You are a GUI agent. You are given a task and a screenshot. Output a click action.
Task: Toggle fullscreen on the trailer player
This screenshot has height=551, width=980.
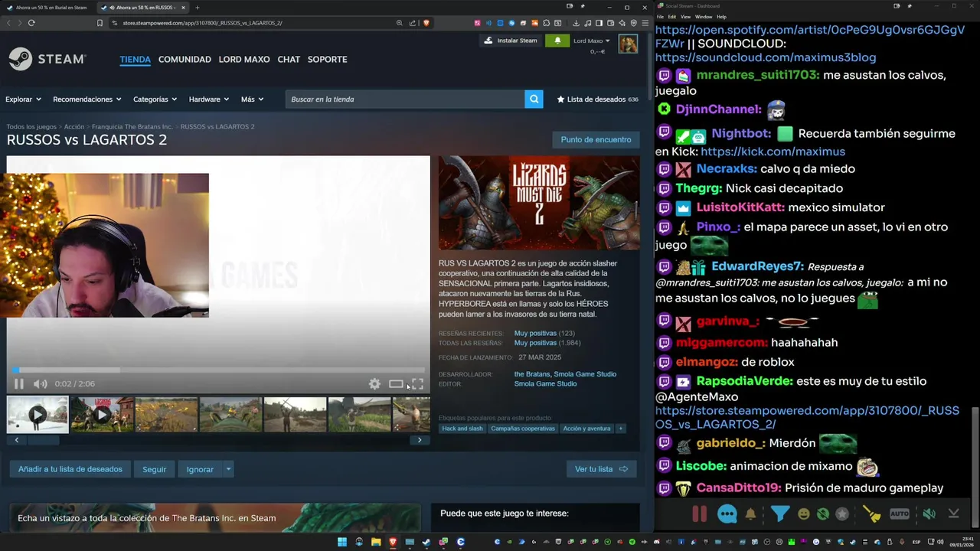pyautogui.click(x=417, y=384)
